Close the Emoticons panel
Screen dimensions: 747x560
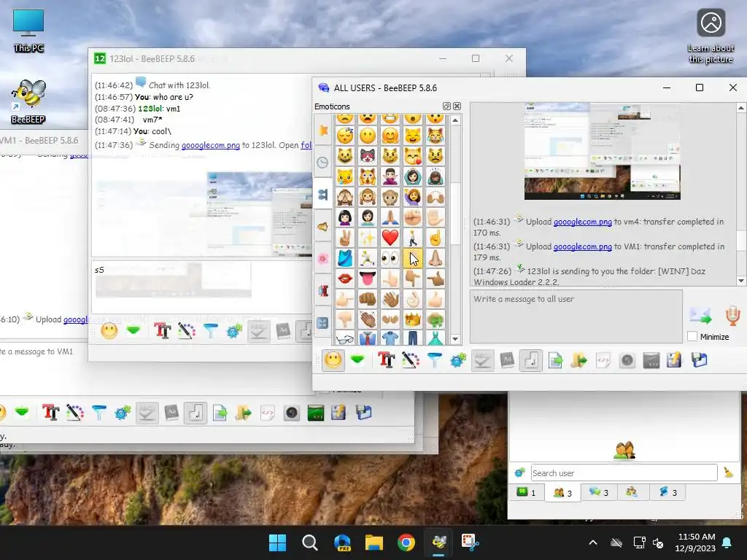(457, 106)
